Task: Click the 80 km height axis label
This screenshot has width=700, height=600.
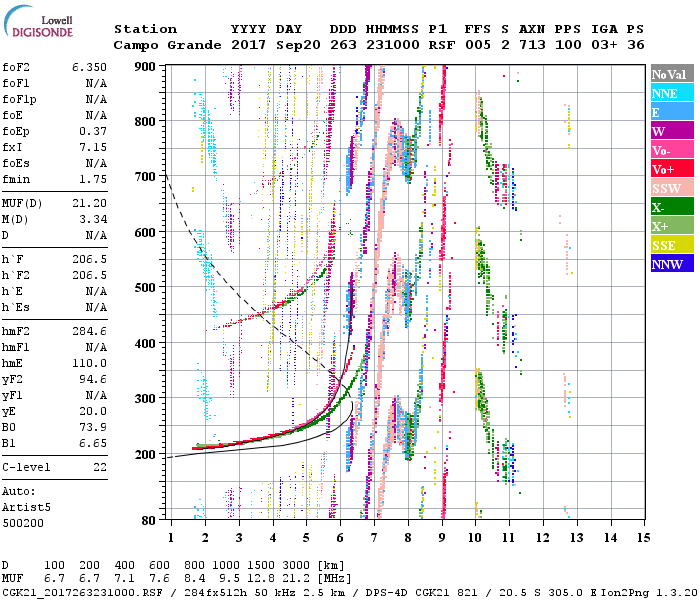Action: tap(149, 521)
